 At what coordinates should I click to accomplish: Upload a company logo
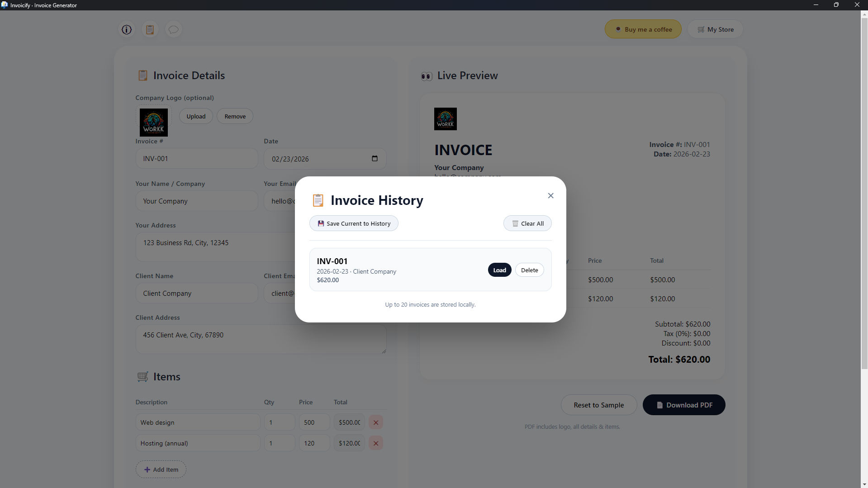click(196, 116)
